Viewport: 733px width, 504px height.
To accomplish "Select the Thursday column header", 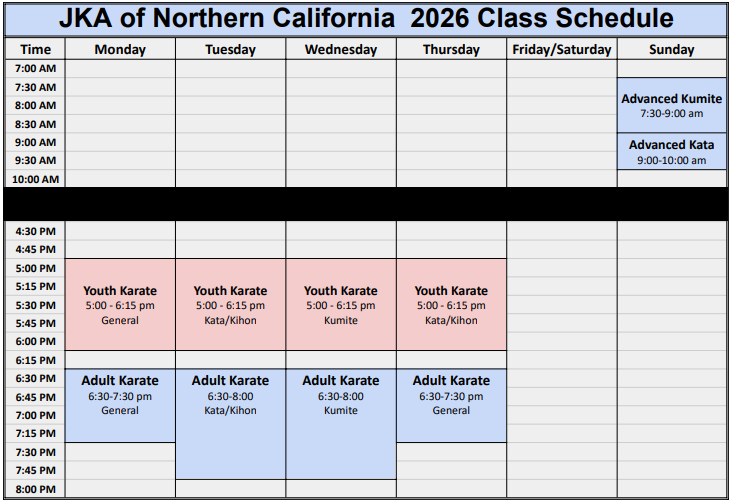I will tap(451, 49).
